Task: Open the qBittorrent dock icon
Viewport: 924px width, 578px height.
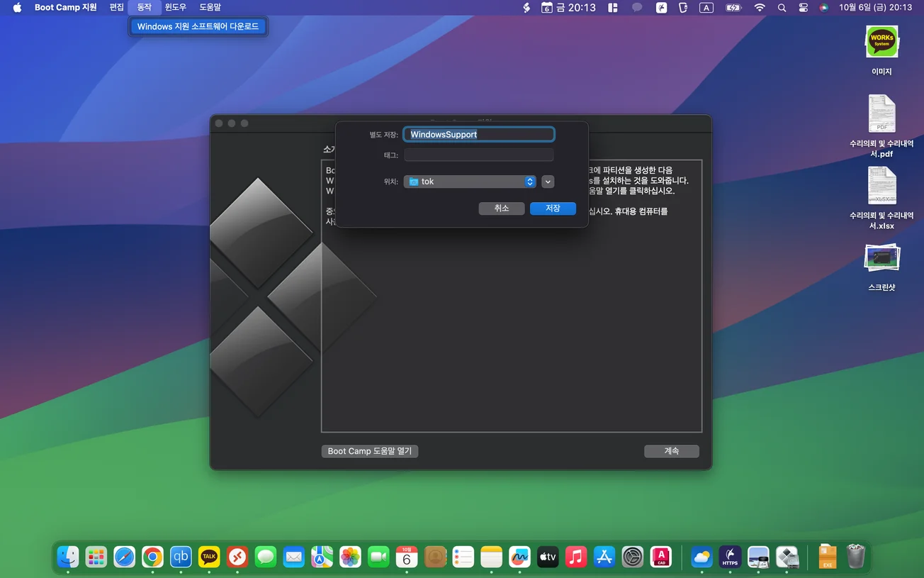Action: pos(181,557)
